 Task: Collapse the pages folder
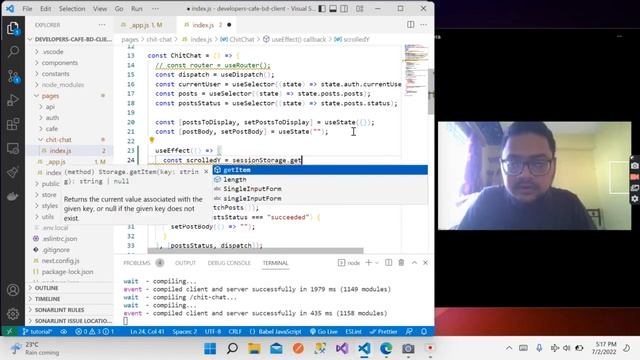point(51,96)
